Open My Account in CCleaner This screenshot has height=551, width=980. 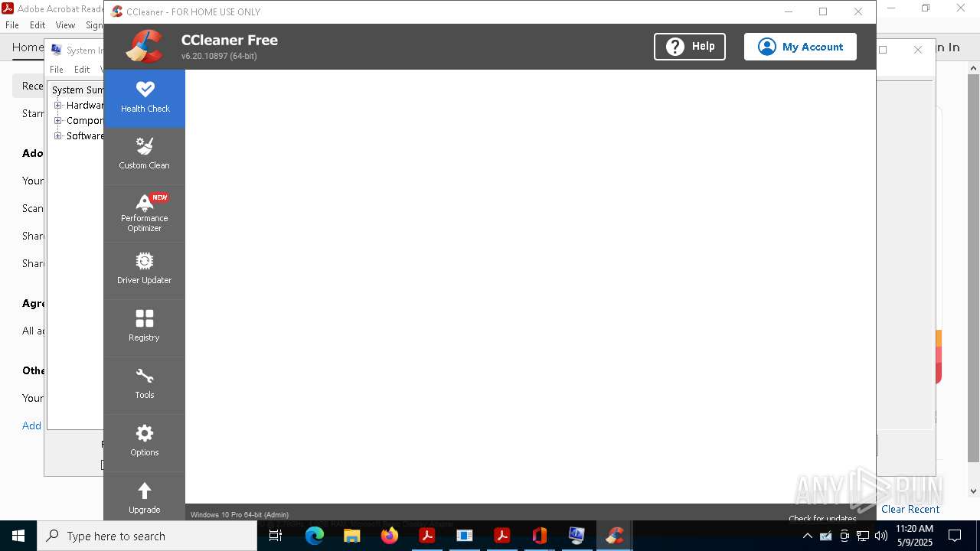[800, 47]
